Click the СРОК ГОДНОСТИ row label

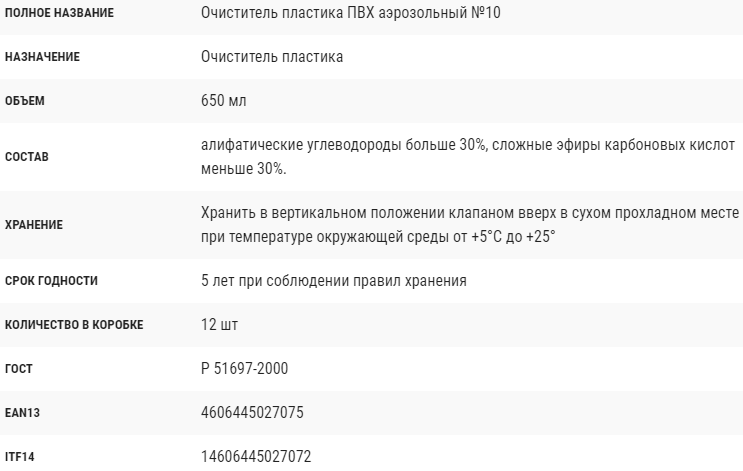pyautogui.click(x=51, y=281)
